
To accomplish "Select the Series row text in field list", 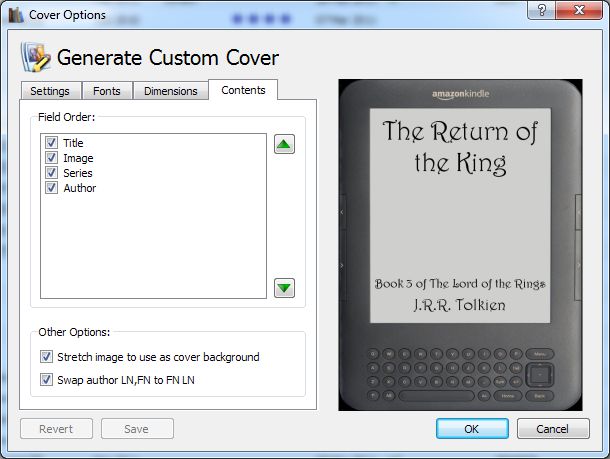I will coord(78,173).
